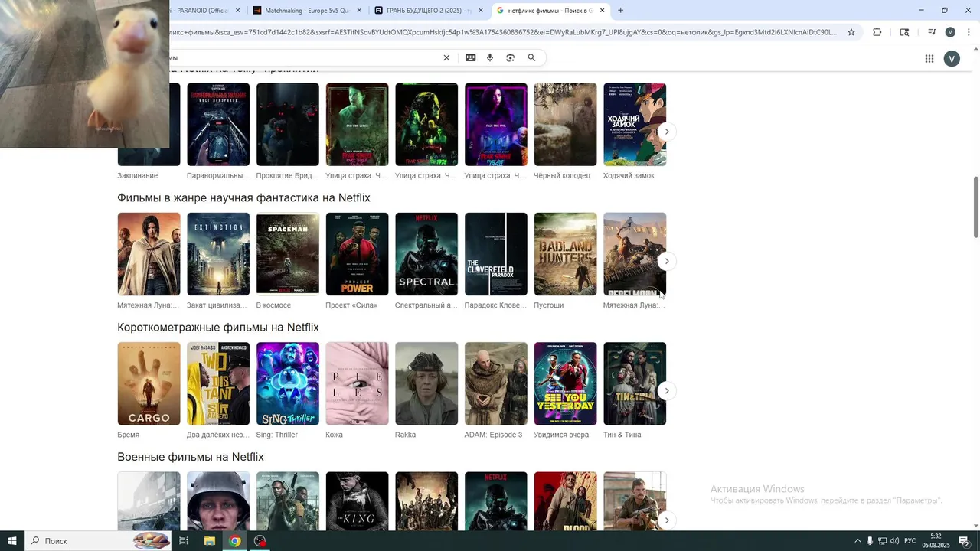This screenshot has width=980, height=551.
Task: Show more war movies with arrow
Action: (667, 520)
